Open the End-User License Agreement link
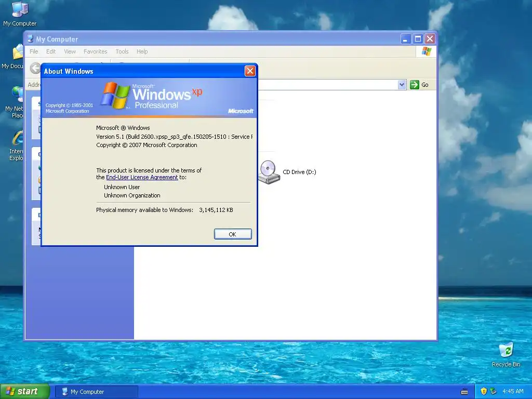The image size is (532, 399). tap(142, 177)
